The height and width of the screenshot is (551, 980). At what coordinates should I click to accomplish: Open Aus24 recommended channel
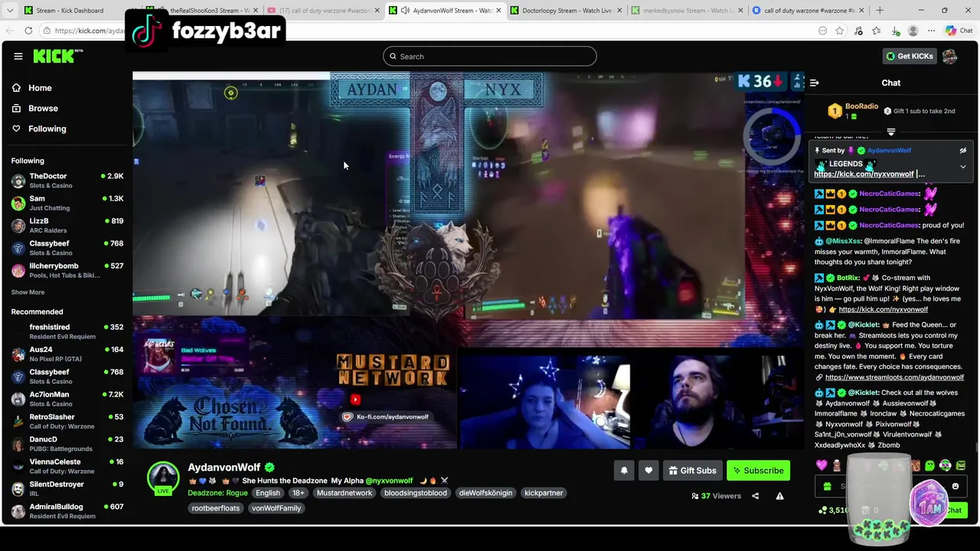point(67,354)
